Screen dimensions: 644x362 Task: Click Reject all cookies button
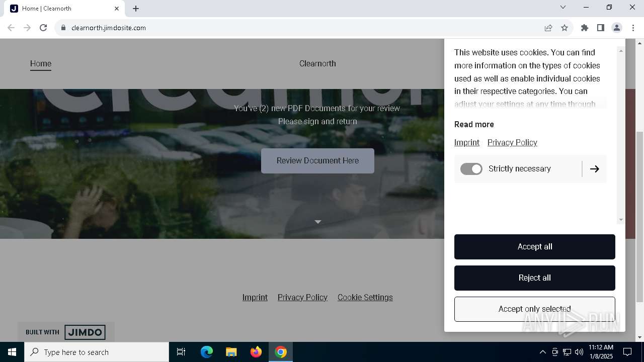tap(535, 278)
